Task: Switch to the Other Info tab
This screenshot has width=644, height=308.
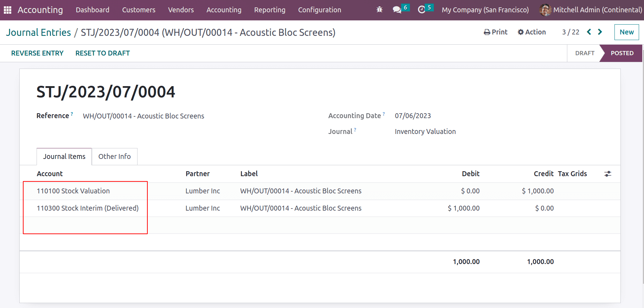Action: click(114, 156)
